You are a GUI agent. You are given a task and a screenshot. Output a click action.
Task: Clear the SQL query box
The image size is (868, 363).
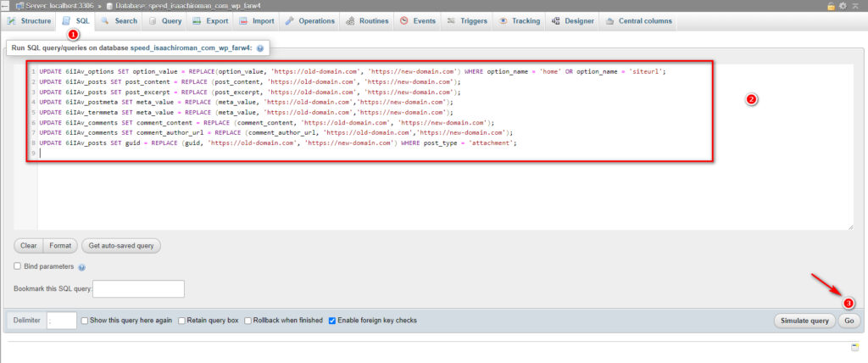28,245
